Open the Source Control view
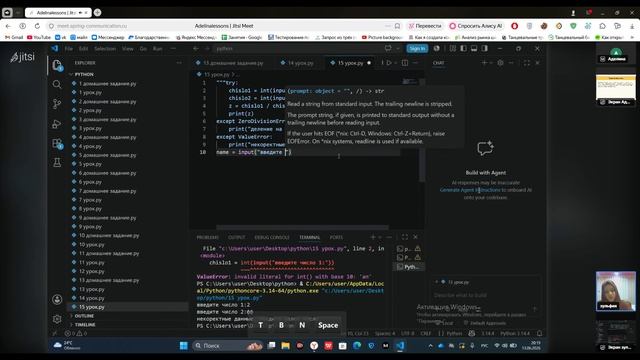Screen dimensions: 640x360 click(57, 104)
